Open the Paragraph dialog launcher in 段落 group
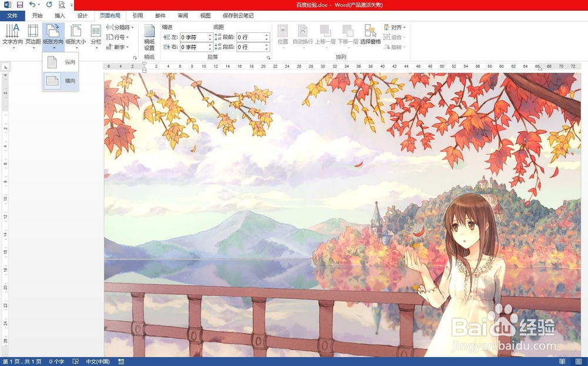 (269, 58)
